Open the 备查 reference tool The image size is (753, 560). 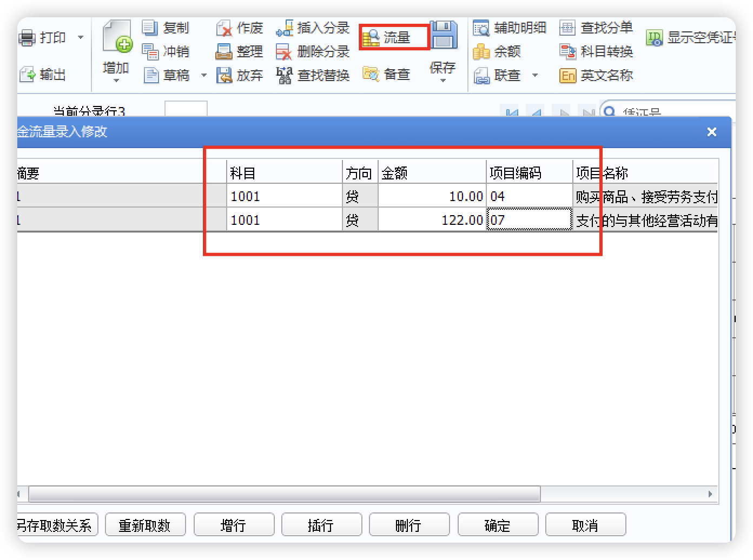click(387, 75)
